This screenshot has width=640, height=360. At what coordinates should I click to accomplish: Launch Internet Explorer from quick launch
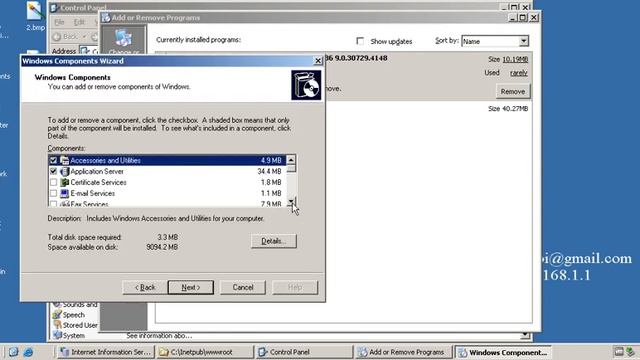tap(28, 352)
